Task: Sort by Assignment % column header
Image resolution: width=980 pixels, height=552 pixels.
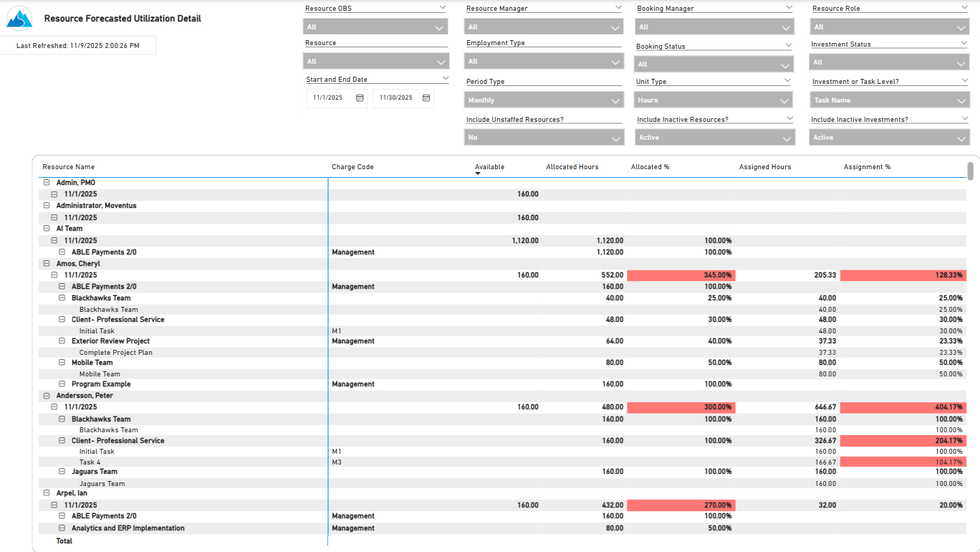Action: click(867, 167)
